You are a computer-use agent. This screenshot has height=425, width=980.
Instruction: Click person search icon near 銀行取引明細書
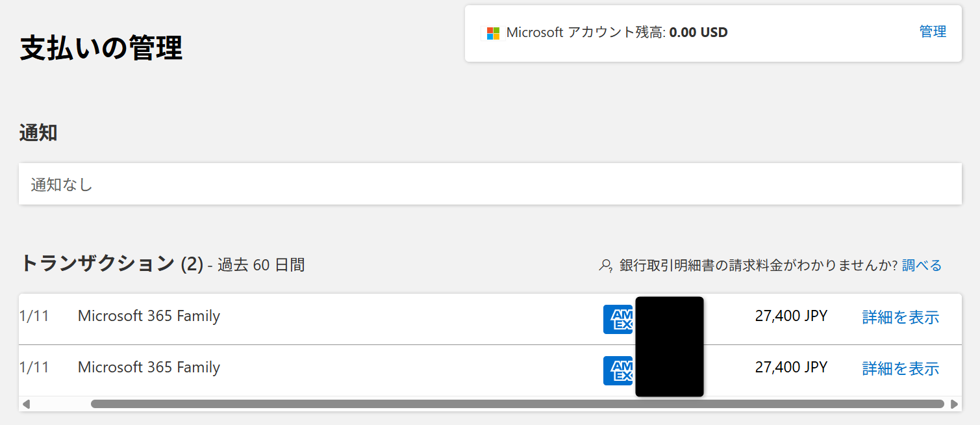coord(605,266)
